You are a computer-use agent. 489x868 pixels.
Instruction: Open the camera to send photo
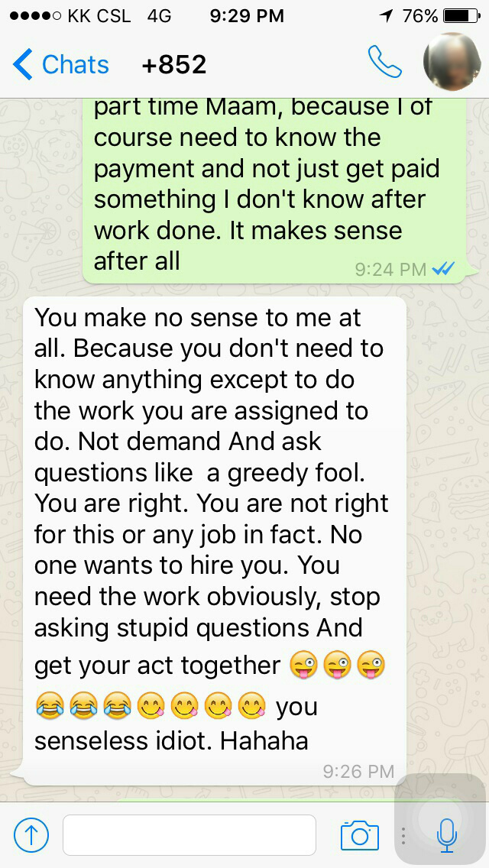359,835
